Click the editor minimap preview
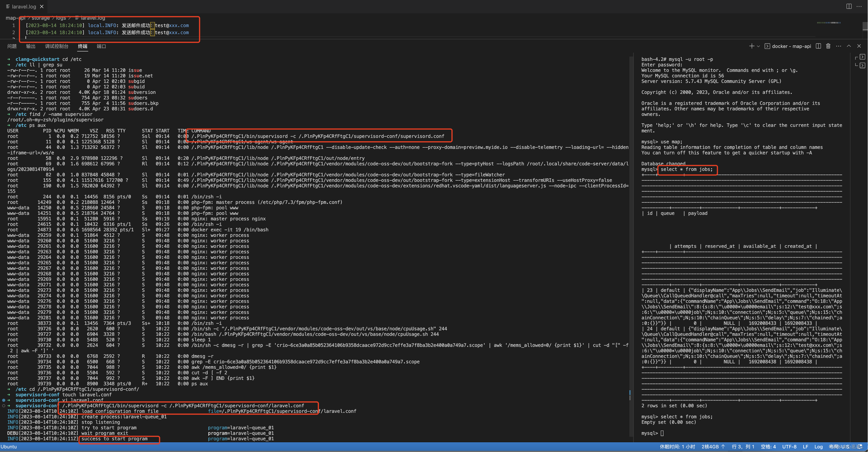 pyautogui.click(x=829, y=23)
